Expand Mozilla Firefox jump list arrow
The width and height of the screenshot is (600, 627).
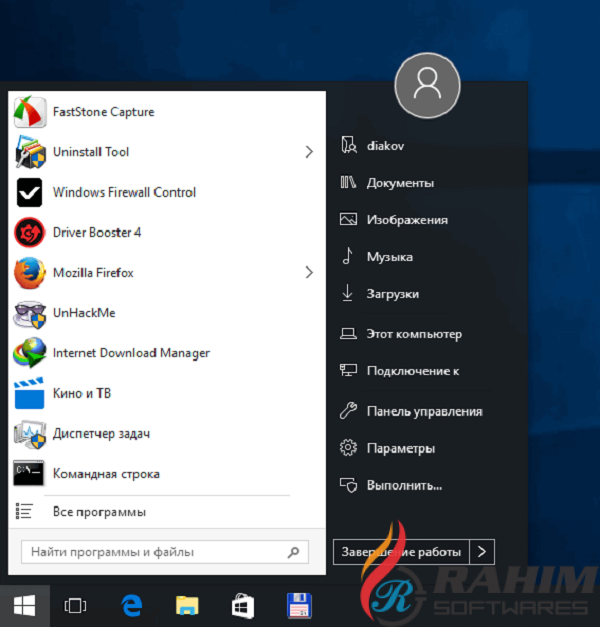pos(309,273)
